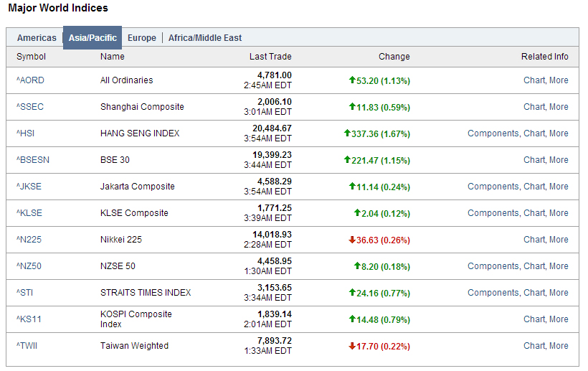
Task: Click the red down arrow for Nikkei 225
Action: point(352,240)
